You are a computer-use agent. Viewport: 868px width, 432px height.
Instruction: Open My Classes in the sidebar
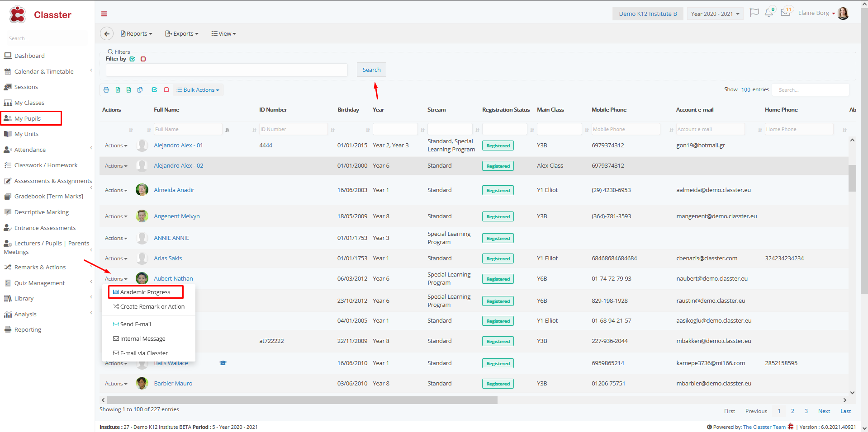(24, 103)
